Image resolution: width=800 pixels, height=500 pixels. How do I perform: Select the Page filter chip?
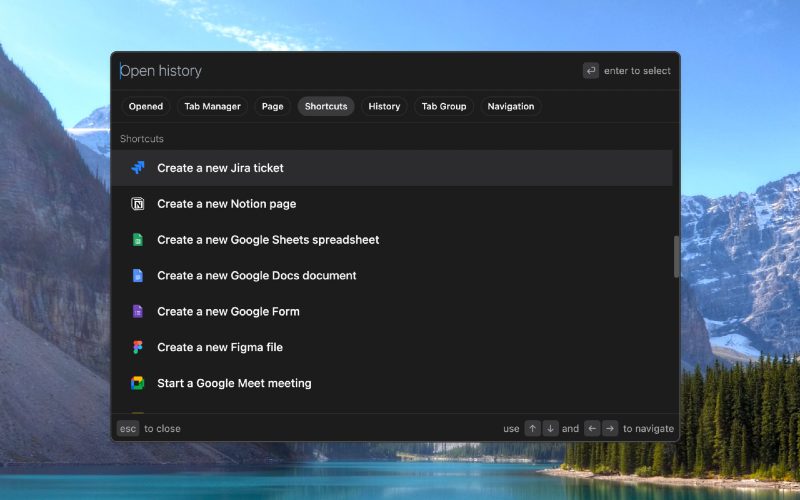pos(272,106)
